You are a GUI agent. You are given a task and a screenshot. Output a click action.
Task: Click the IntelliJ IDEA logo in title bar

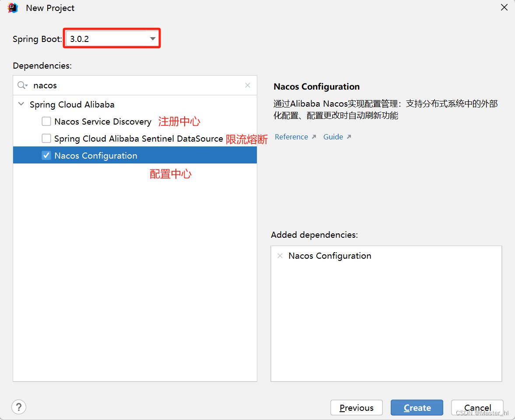pos(13,7)
